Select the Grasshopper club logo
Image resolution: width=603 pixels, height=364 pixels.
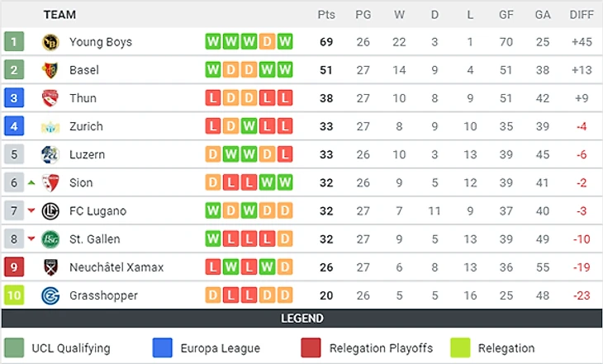point(50,295)
